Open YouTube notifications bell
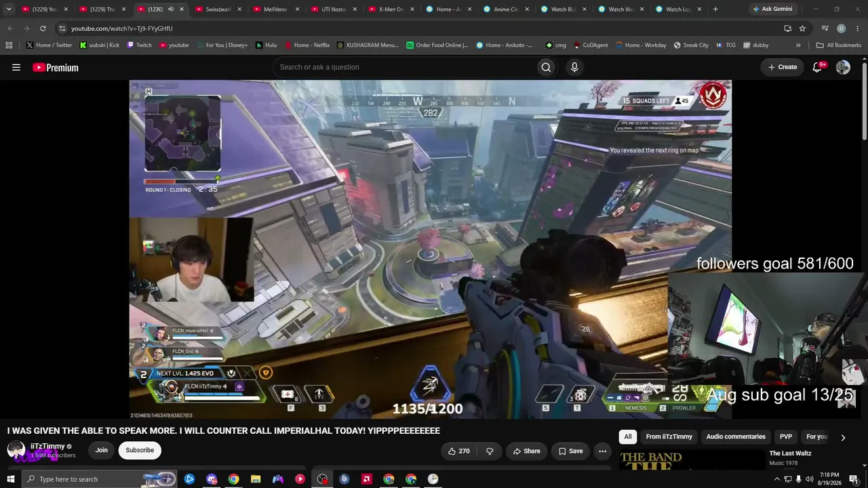The width and height of the screenshot is (868, 488). tap(818, 67)
